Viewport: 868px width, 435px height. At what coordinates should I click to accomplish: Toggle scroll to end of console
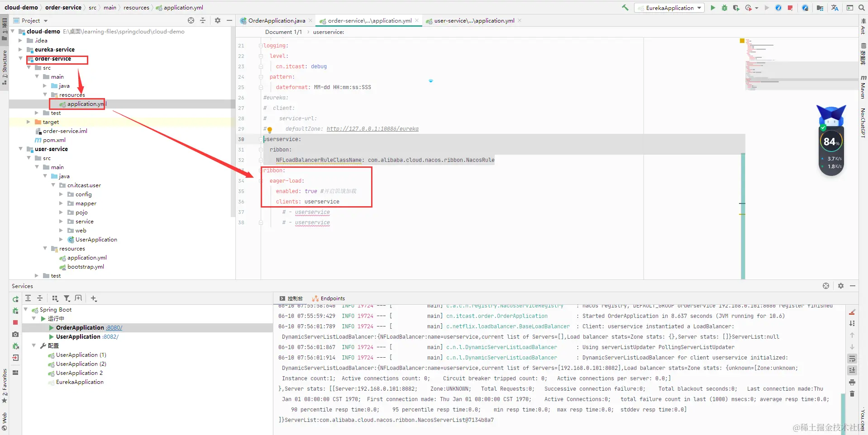pyautogui.click(x=852, y=370)
